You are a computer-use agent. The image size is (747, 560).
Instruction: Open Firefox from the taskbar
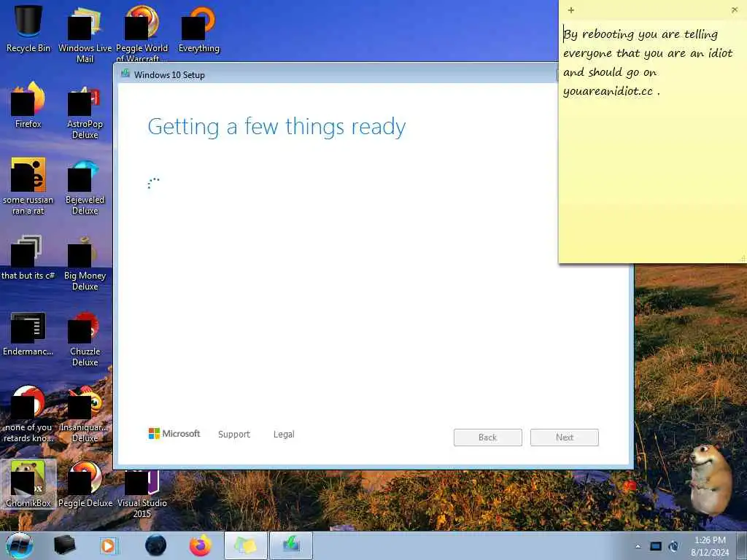pos(200,545)
